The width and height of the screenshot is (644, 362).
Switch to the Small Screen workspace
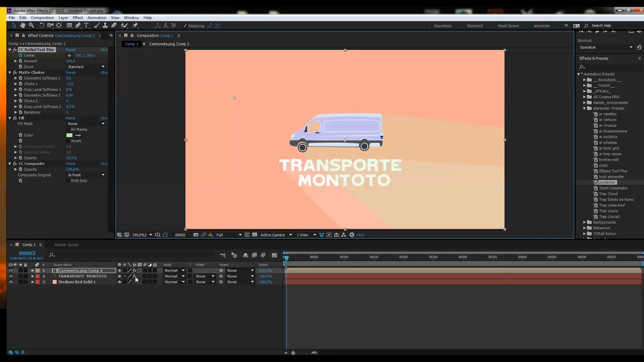(x=508, y=26)
